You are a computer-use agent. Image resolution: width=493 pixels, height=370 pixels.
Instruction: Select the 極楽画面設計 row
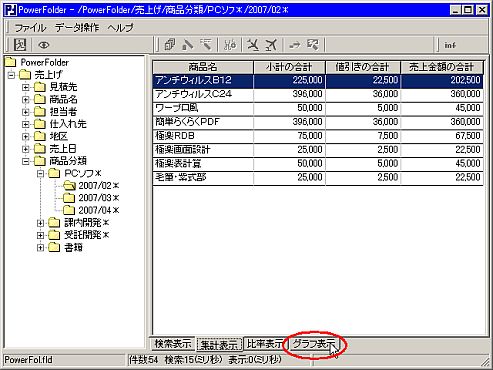click(318, 150)
